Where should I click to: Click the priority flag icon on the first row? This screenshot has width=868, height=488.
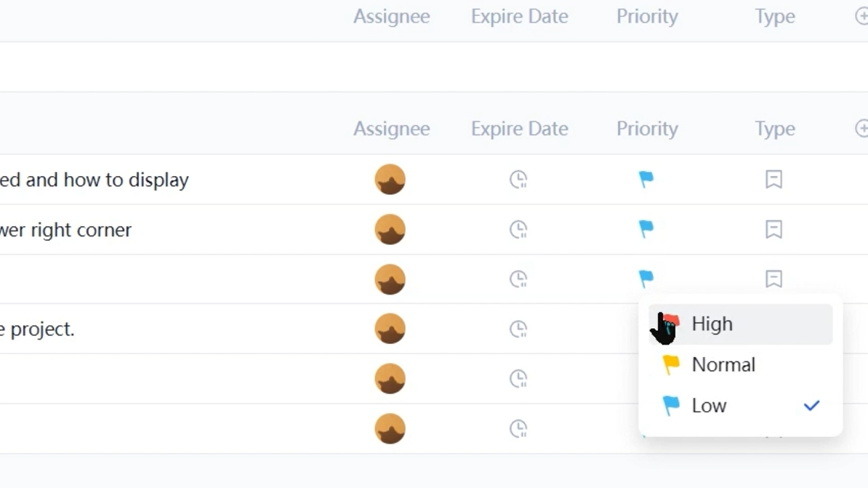pos(646,180)
